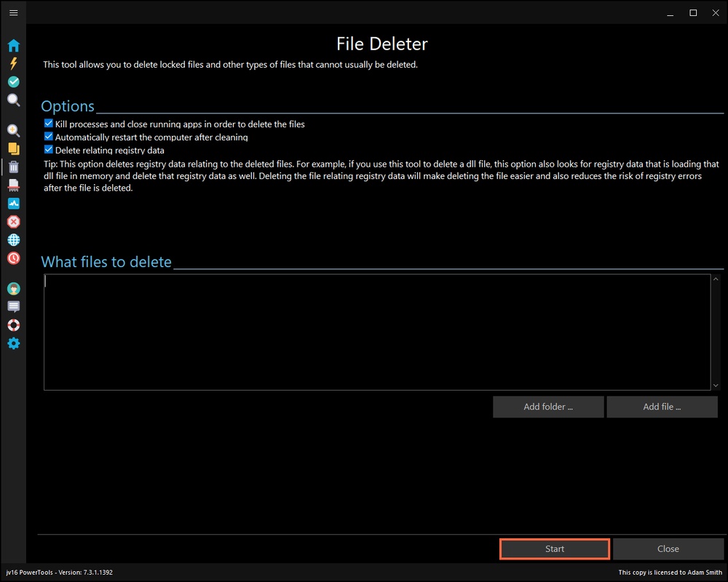728x582 pixels.
Task: Click the blue activity monitor sidebar icon
Action: pyautogui.click(x=13, y=203)
